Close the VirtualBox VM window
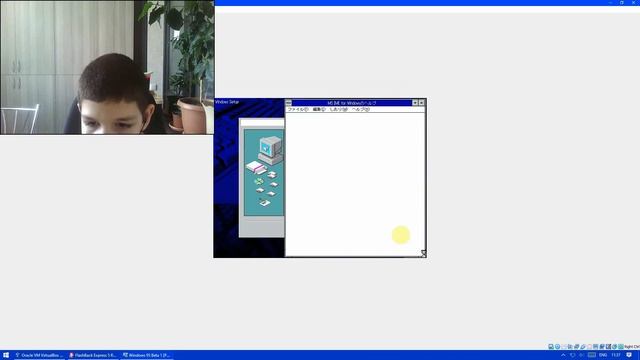Viewport: 640px width, 360px height. pos(634,2)
